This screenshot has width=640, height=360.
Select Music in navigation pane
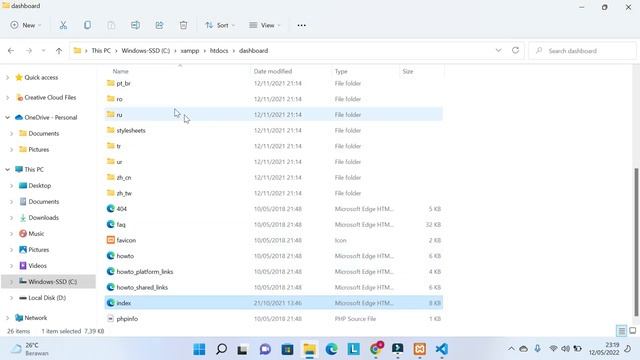point(36,233)
